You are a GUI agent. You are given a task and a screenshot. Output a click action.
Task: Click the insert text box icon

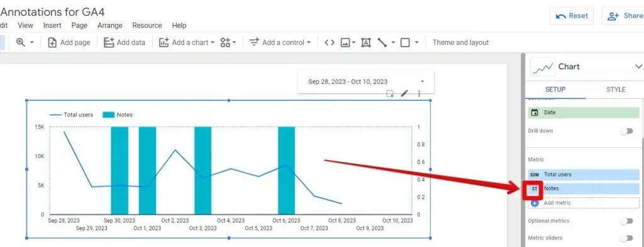coord(365,42)
